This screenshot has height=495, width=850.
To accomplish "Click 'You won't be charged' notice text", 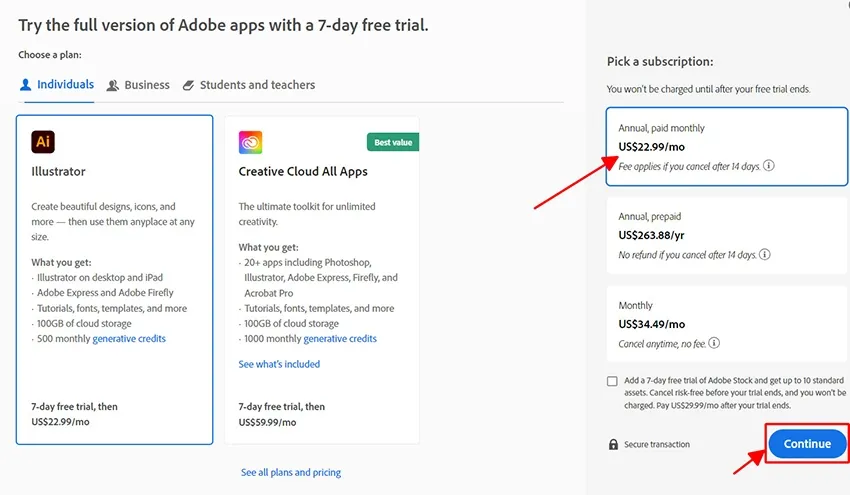I will pos(709,89).
